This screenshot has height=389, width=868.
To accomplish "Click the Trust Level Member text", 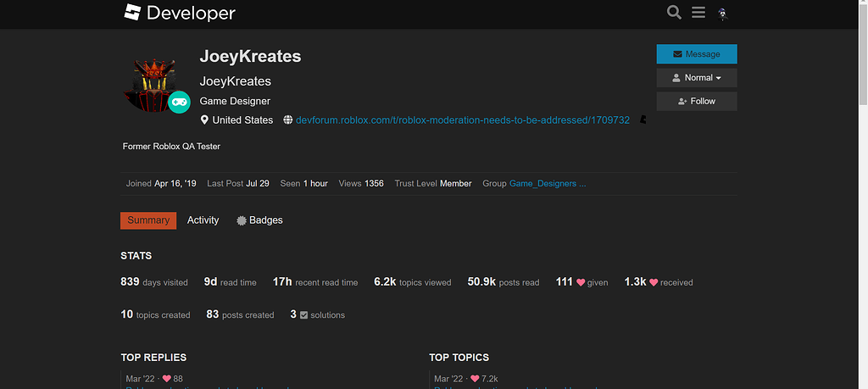I will tap(433, 184).
